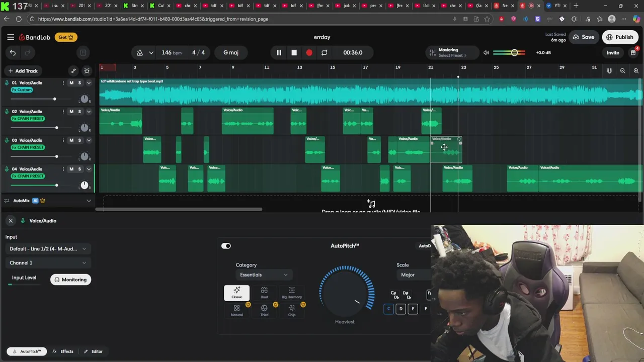Mute track 04 Voice/Audio
The width and height of the screenshot is (644, 362).
click(x=71, y=169)
